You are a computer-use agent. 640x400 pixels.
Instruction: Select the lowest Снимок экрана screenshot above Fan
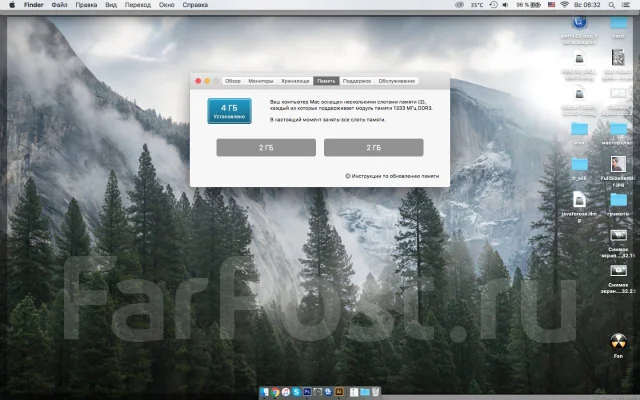(618, 271)
